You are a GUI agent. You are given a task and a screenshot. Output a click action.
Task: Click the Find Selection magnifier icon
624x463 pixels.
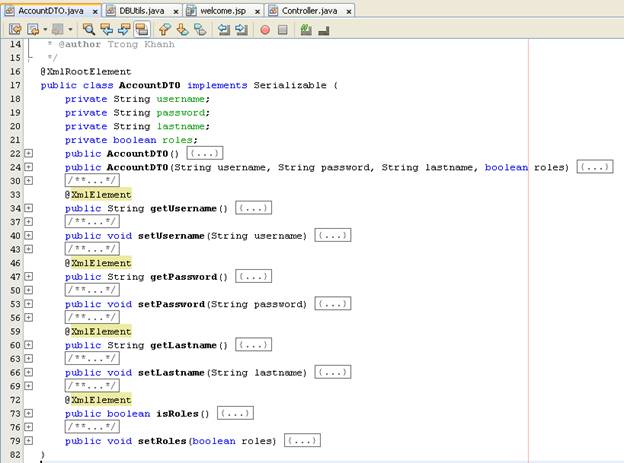click(x=88, y=29)
